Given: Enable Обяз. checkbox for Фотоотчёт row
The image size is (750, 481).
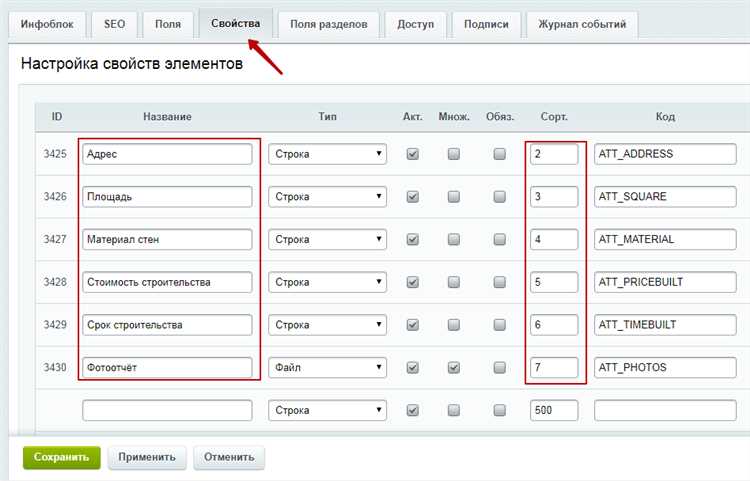Looking at the screenshot, I should (x=499, y=367).
